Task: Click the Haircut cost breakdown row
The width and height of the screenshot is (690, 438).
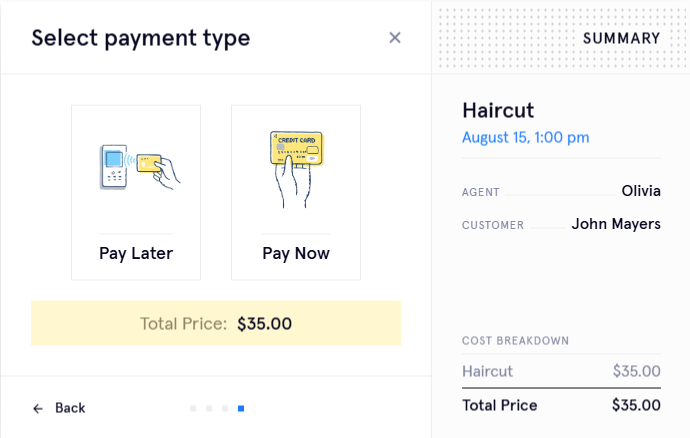Action: (561, 372)
